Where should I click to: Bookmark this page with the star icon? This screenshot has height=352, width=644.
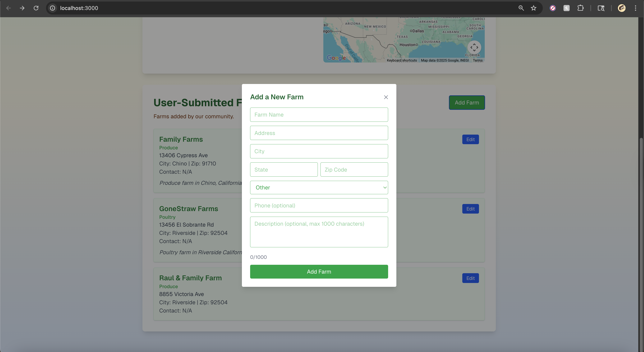[533, 8]
